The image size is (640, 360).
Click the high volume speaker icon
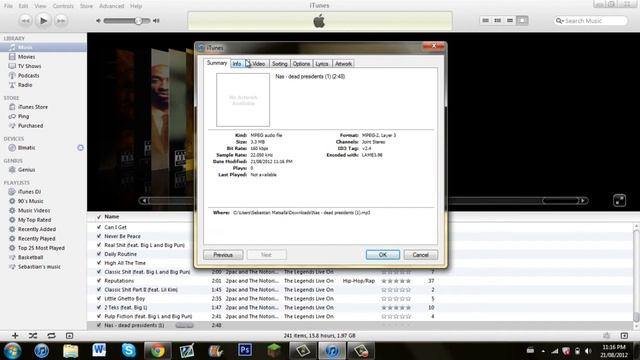tap(156, 20)
